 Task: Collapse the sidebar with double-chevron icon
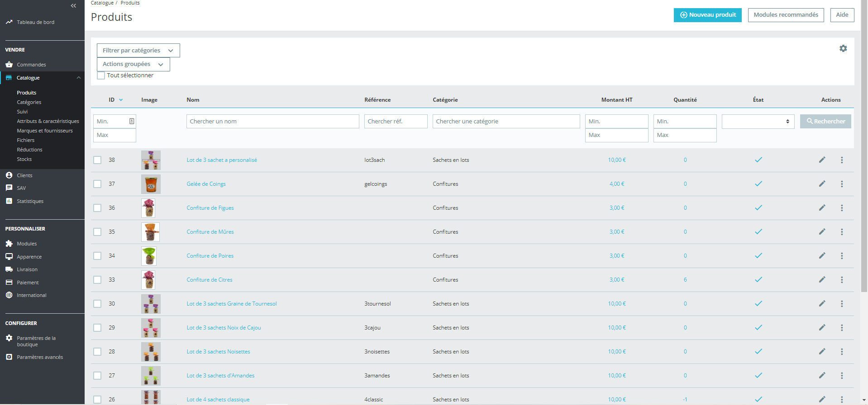pos(74,5)
